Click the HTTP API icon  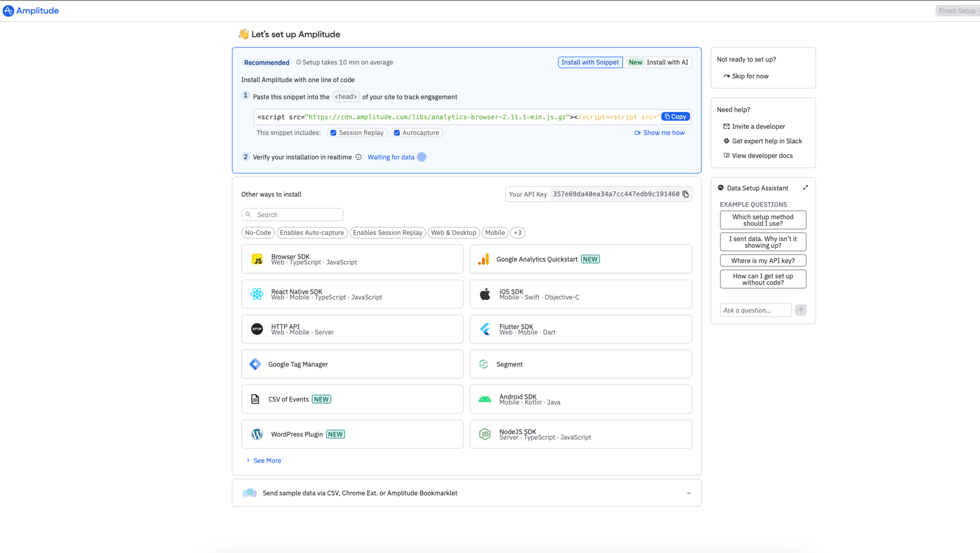(x=257, y=329)
